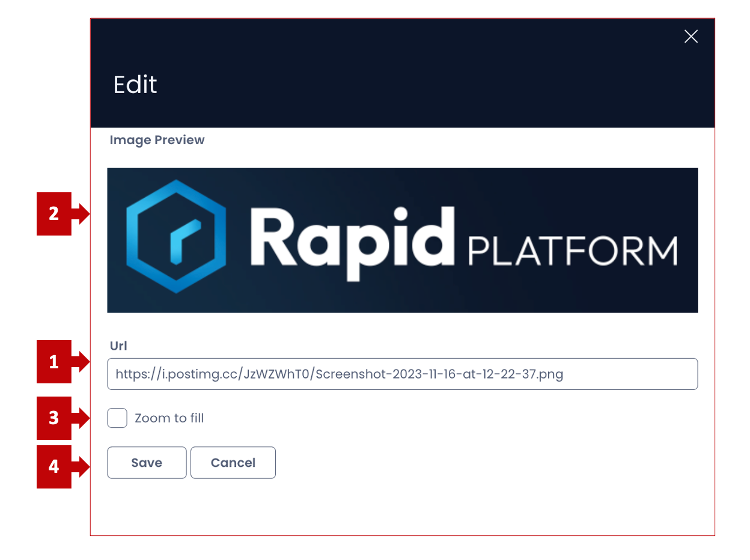The height and width of the screenshot is (560, 750).
Task: Close the Edit dialog with X icon
Action: (691, 37)
